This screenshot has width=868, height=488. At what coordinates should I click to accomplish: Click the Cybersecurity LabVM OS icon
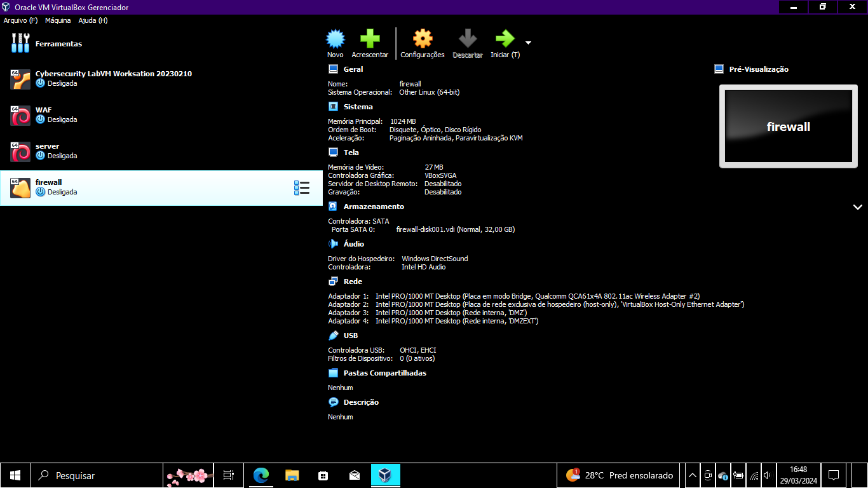click(20, 79)
